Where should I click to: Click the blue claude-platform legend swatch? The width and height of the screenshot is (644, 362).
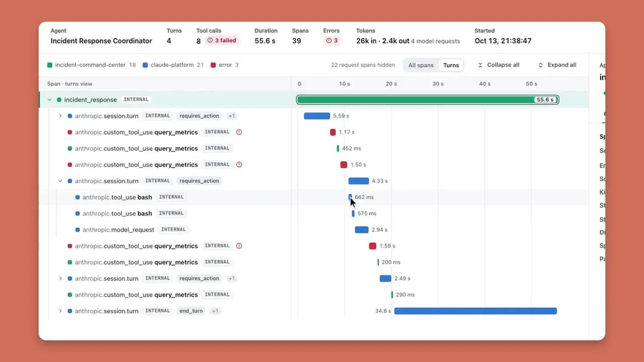[145, 65]
